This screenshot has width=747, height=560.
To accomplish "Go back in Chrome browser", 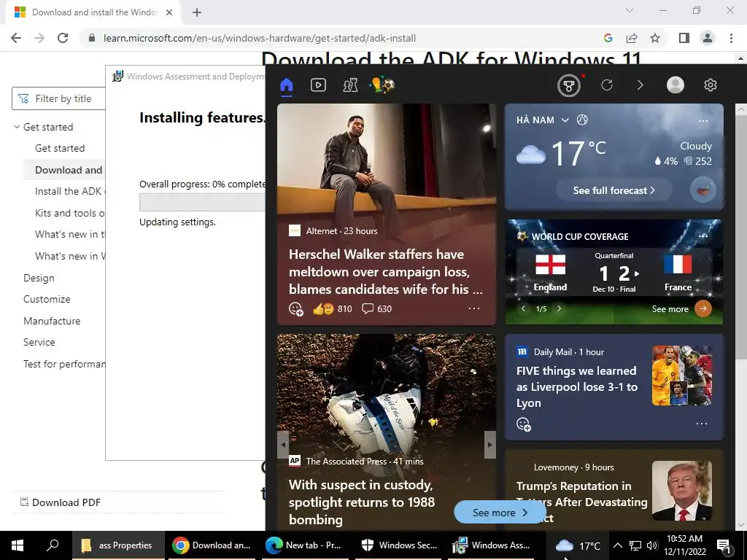I will point(16,38).
